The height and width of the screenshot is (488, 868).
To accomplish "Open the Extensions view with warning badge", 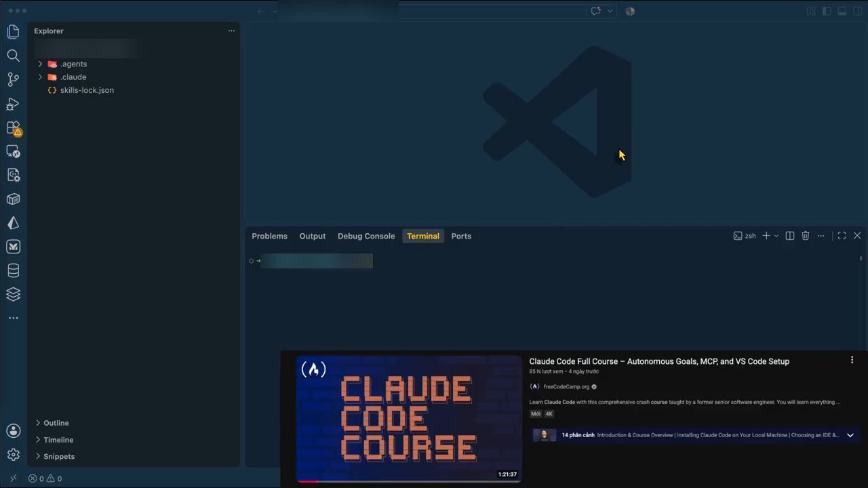I will (13, 127).
